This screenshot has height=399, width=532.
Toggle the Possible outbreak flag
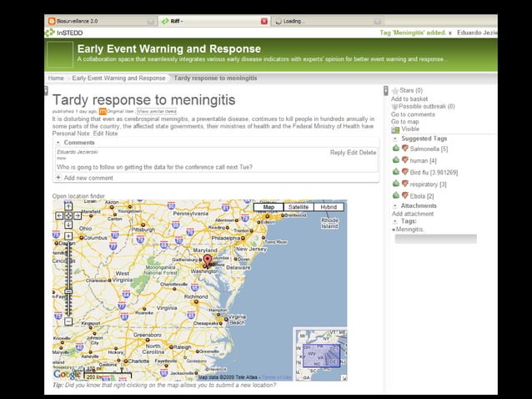tap(394, 107)
